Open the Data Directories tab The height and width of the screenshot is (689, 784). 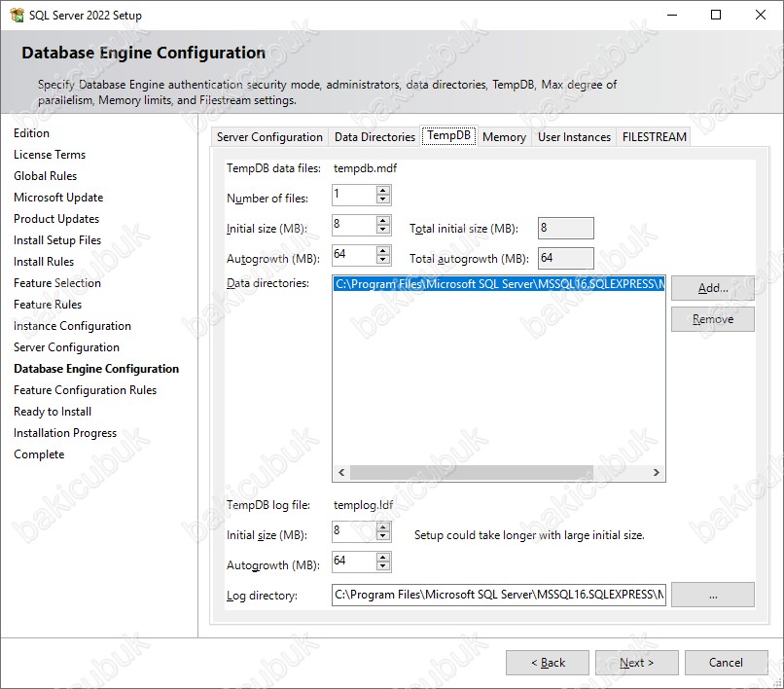374,137
